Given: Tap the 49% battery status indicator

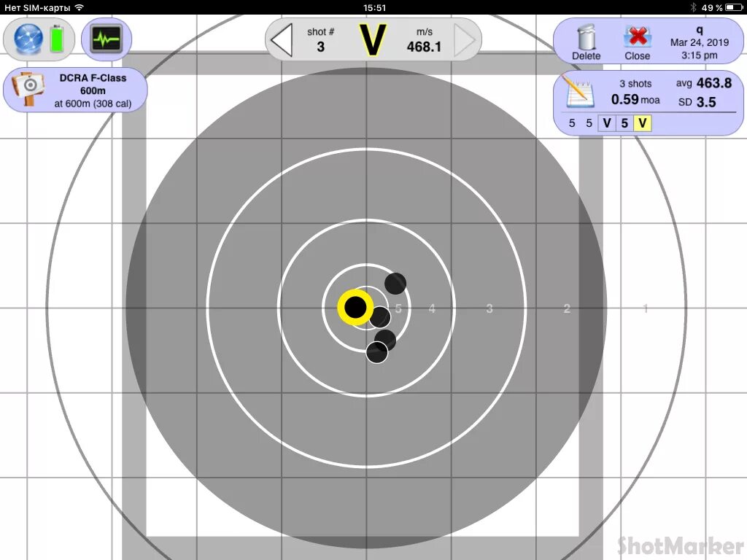Looking at the screenshot, I should click(x=722, y=7).
